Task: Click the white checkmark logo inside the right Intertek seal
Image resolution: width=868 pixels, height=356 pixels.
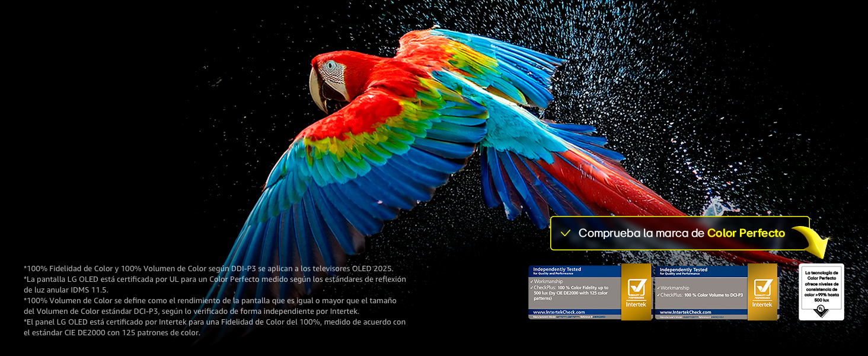Action: pyautogui.click(x=762, y=287)
